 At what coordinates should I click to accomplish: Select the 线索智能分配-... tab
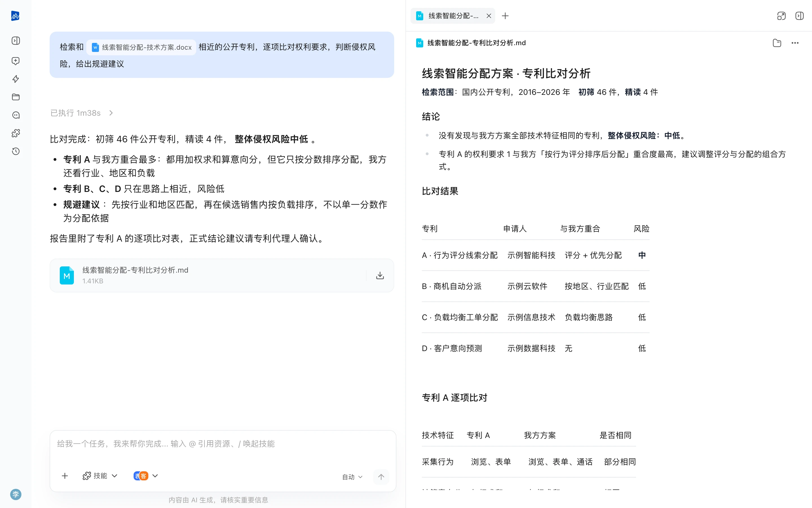[x=453, y=16]
